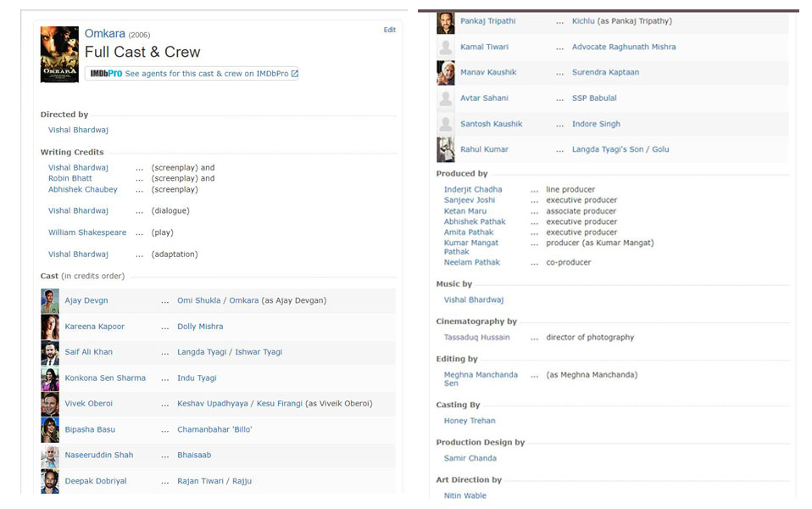Click Saif Ali Khan's profile photo
The image size is (812, 509).
[50, 352]
